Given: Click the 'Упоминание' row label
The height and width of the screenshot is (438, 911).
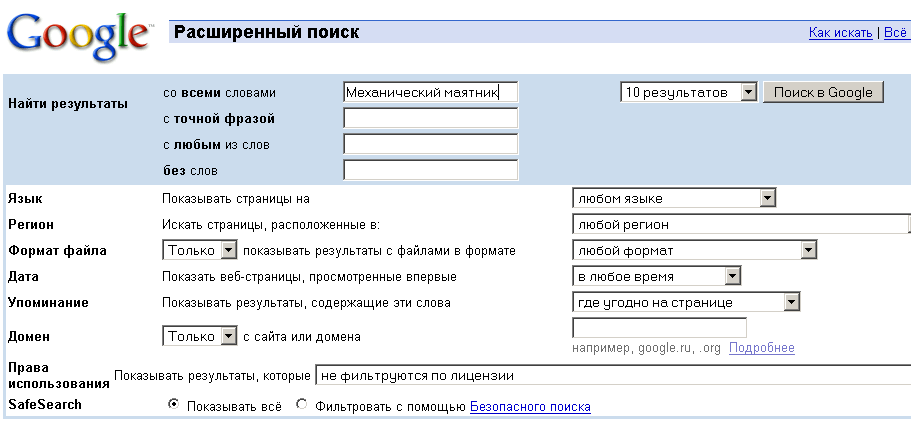Looking at the screenshot, I should [x=48, y=303].
